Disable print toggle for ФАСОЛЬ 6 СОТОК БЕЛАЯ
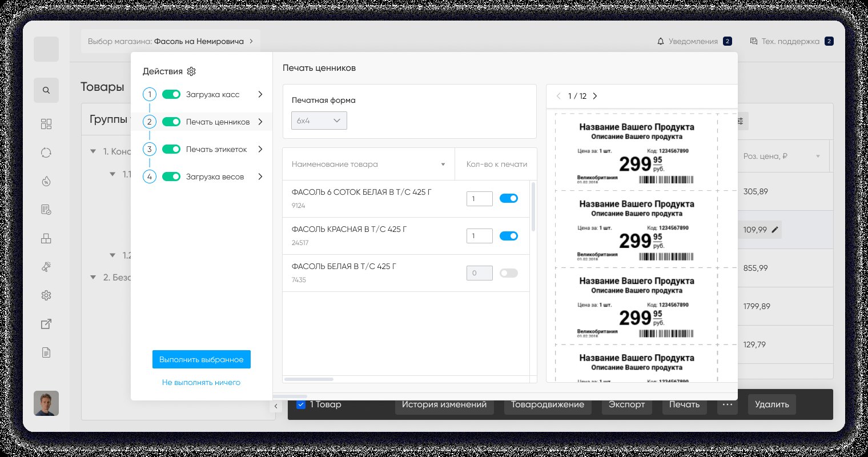 509,198
